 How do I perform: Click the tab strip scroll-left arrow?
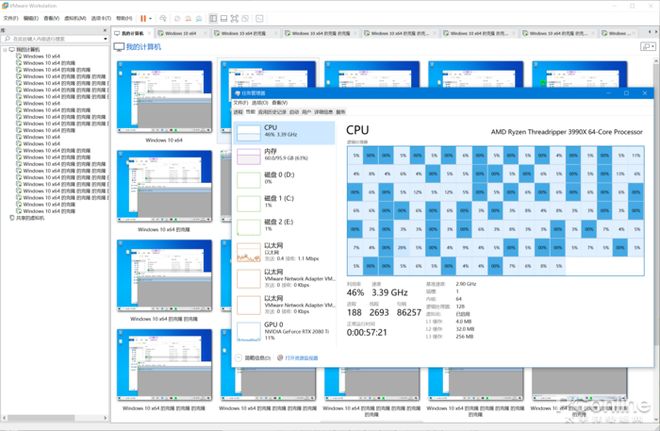[x=650, y=32]
